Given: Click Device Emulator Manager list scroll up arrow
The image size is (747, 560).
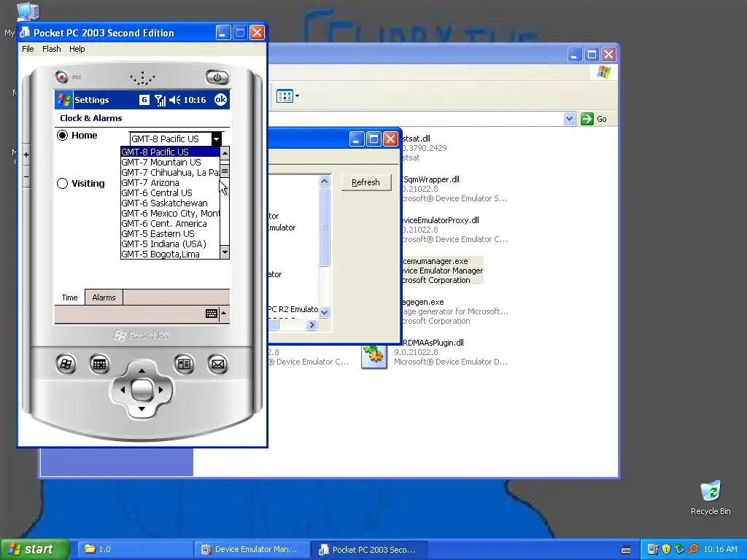Looking at the screenshot, I should click(x=325, y=181).
